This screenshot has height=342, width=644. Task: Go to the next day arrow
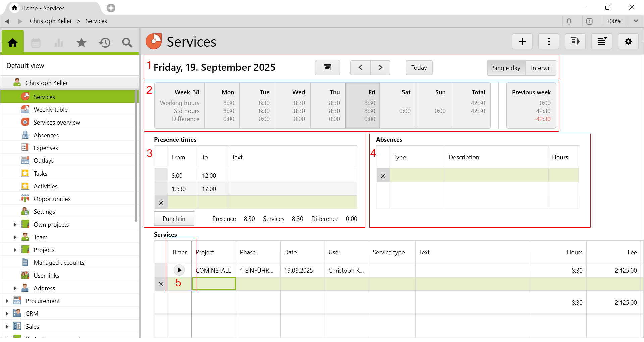[380, 68]
